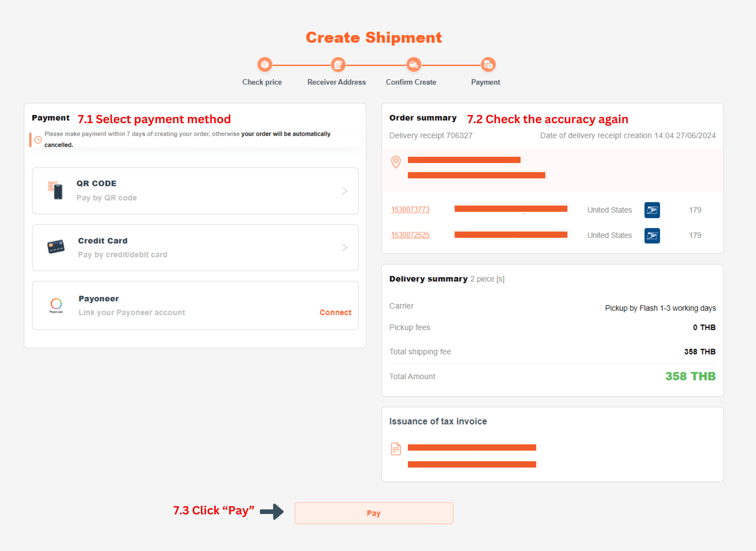Click the Total Amount label
This screenshot has height=551, width=756.
(412, 377)
